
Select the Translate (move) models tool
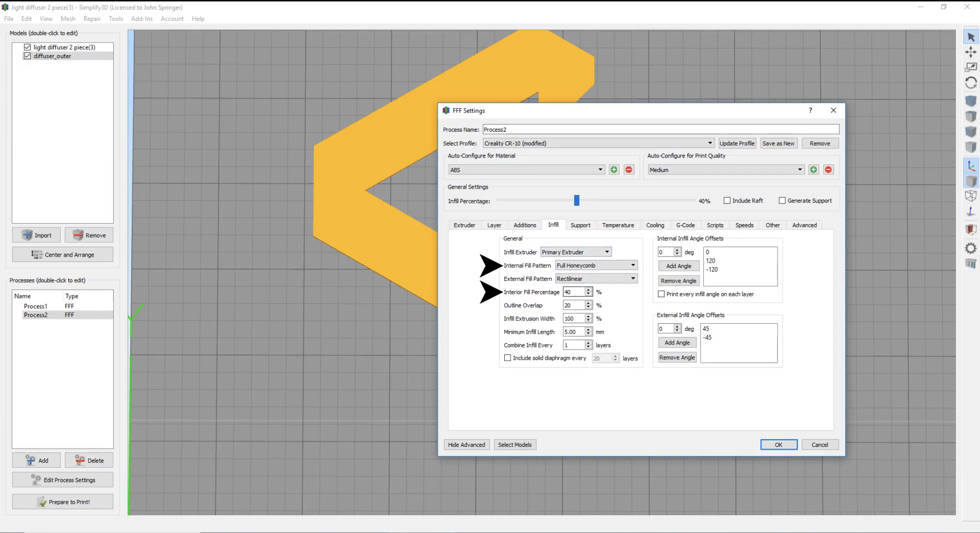(970, 52)
